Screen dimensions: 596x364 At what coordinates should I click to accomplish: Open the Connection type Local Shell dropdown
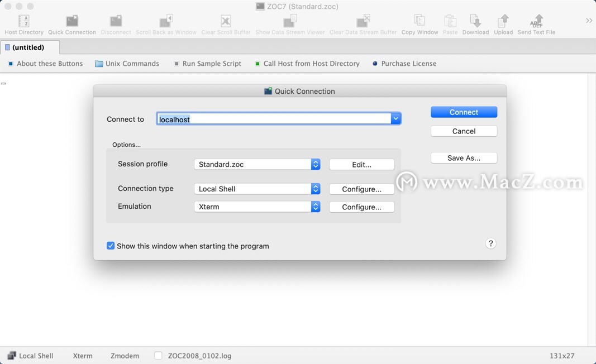[x=316, y=189]
